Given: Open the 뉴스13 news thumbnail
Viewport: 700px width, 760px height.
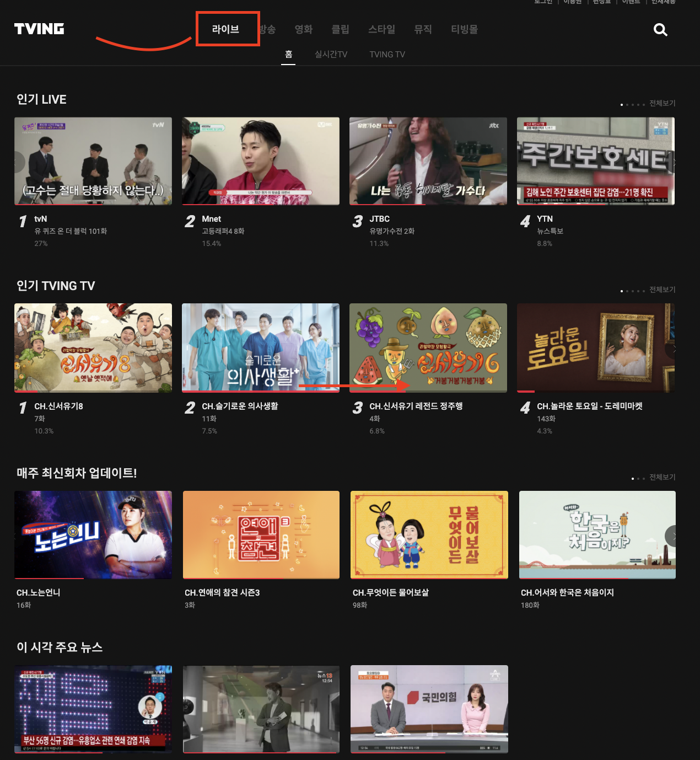Looking at the screenshot, I should (261, 709).
